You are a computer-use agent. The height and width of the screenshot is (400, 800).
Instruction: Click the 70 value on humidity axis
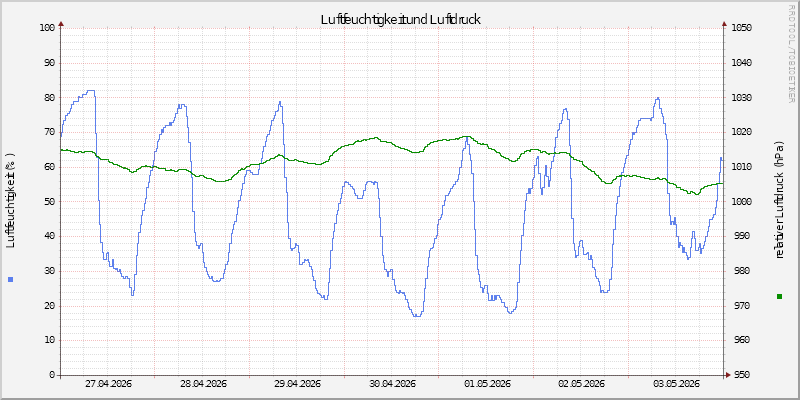[x=49, y=132]
